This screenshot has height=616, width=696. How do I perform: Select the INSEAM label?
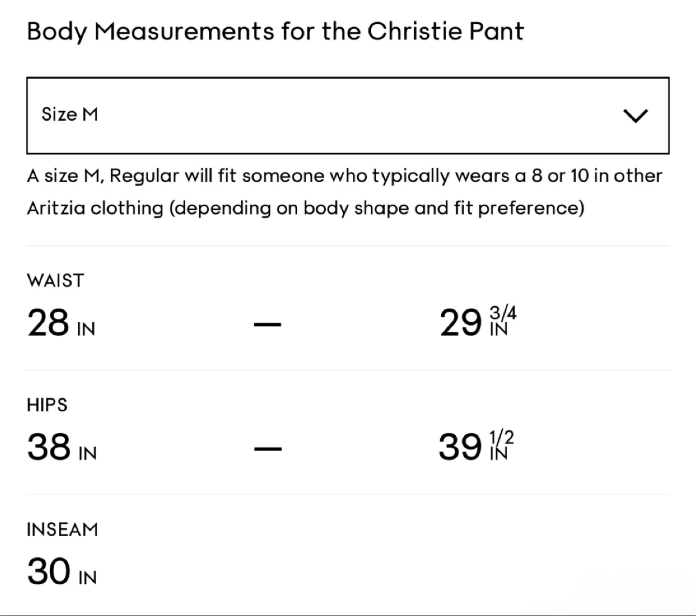(x=62, y=530)
